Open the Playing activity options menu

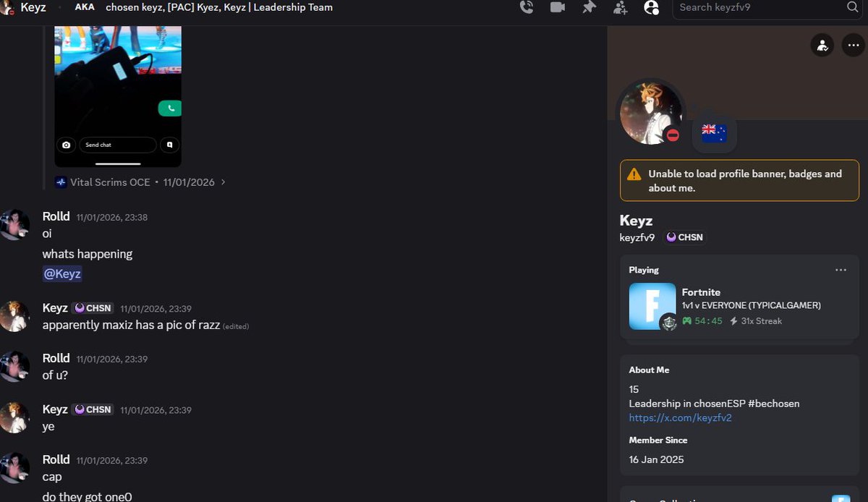[841, 270]
